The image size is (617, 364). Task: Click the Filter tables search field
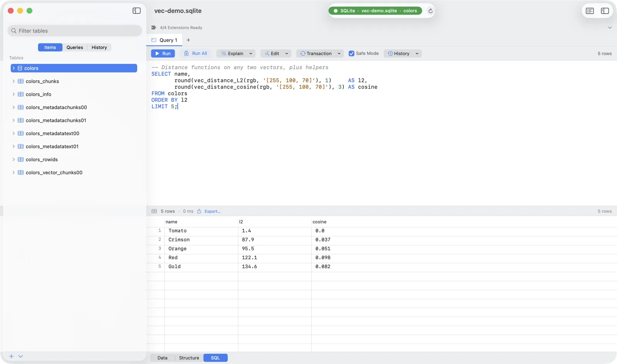click(x=75, y=31)
